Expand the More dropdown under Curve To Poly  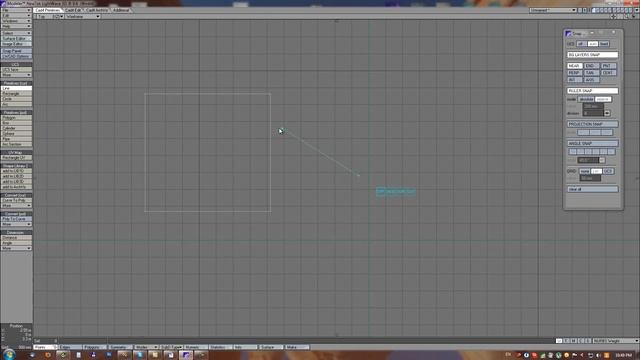[16, 206]
